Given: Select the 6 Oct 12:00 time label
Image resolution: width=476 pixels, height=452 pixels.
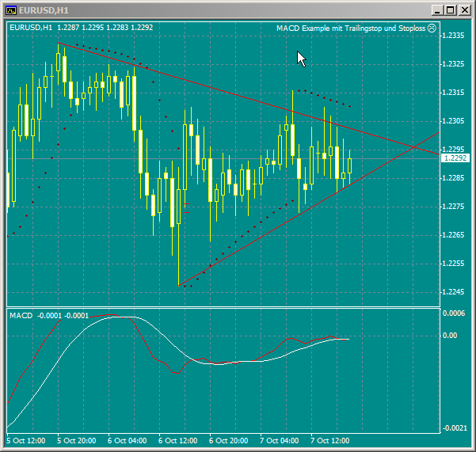Looking at the screenshot, I should coord(178,440).
